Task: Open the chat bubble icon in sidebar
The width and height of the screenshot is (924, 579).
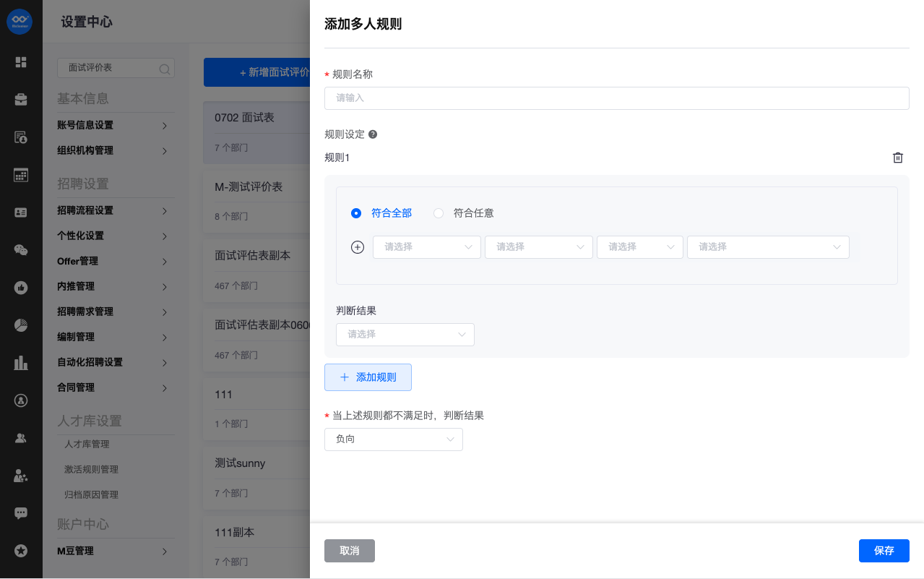Action: pyautogui.click(x=21, y=513)
